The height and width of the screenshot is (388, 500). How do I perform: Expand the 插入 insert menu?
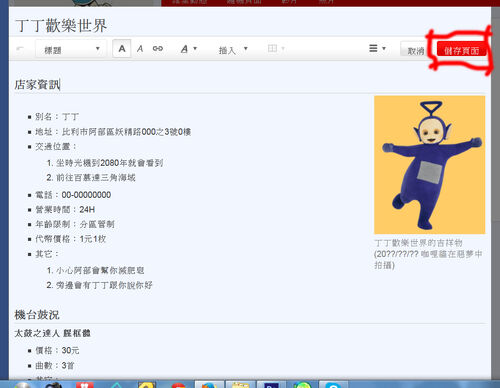pyautogui.click(x=233, y=50)
